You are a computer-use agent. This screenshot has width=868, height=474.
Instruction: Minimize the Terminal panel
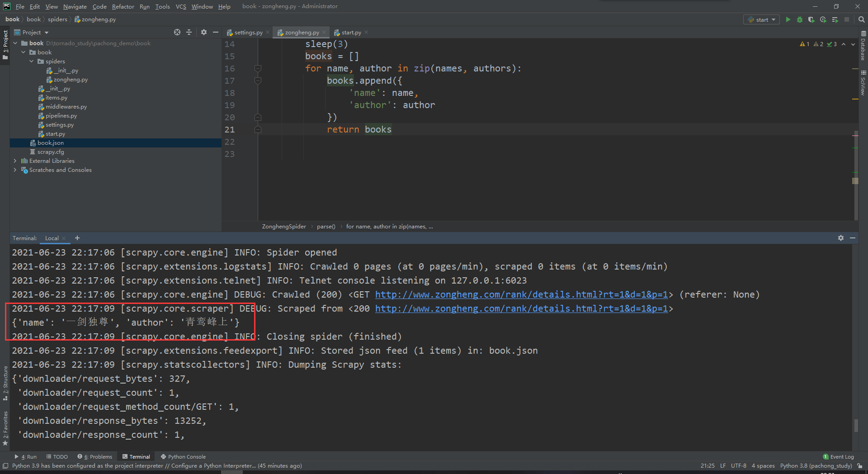pyautogui.click(x=853, y=238)
